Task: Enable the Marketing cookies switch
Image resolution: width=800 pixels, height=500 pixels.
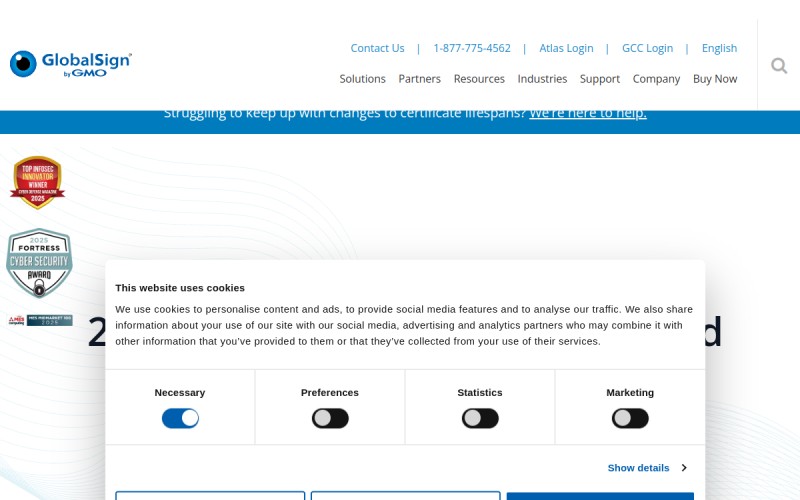Action: click(x=630, y=418)
